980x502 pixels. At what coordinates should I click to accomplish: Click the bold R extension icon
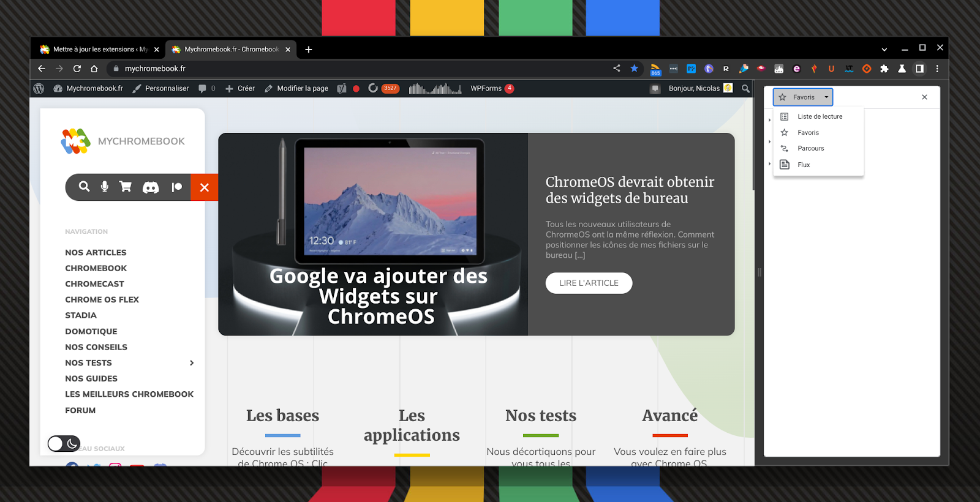coord(726,69)
